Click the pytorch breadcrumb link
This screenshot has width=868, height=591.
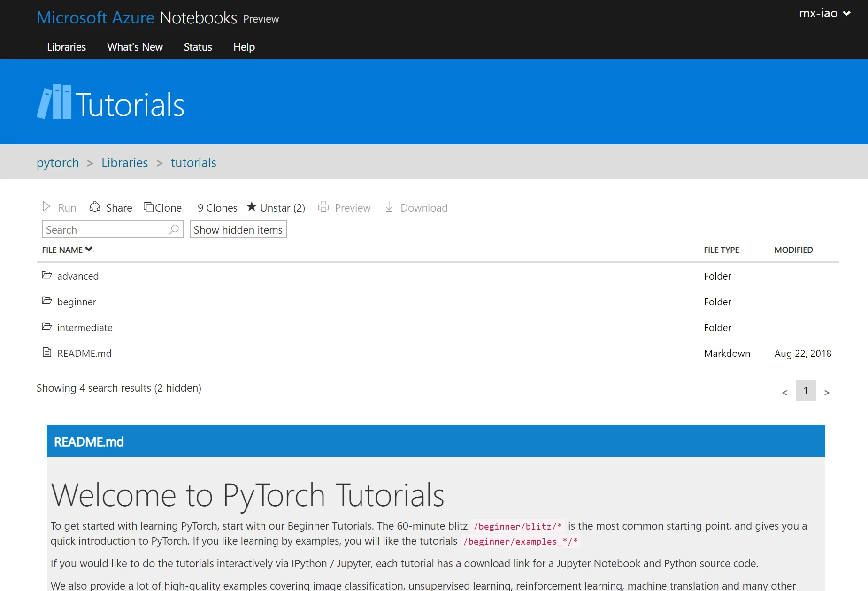(x=58, y=163)
